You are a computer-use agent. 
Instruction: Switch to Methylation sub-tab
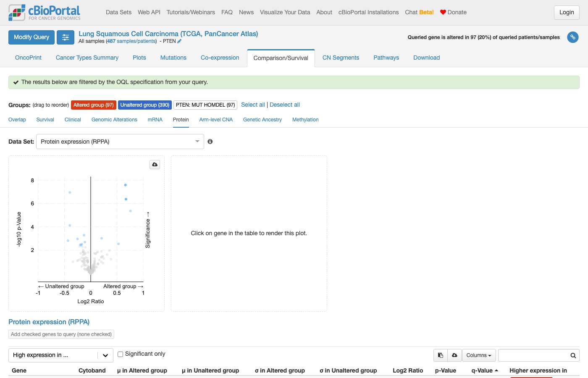click(x=305, y=120)
